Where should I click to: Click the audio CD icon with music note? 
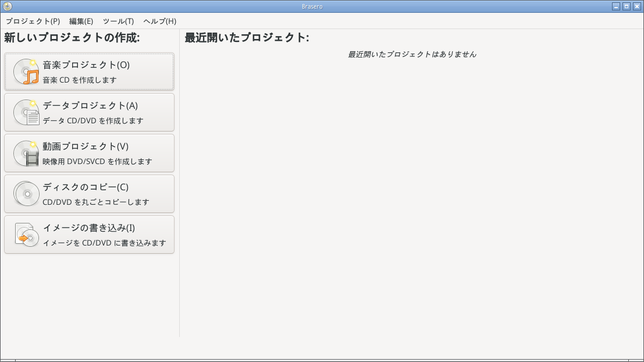coord(26,72)
